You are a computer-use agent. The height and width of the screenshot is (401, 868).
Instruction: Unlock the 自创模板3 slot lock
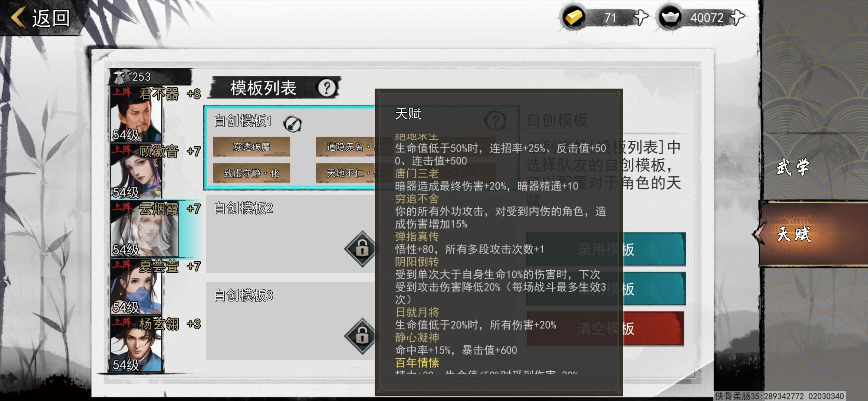point(362,336)
